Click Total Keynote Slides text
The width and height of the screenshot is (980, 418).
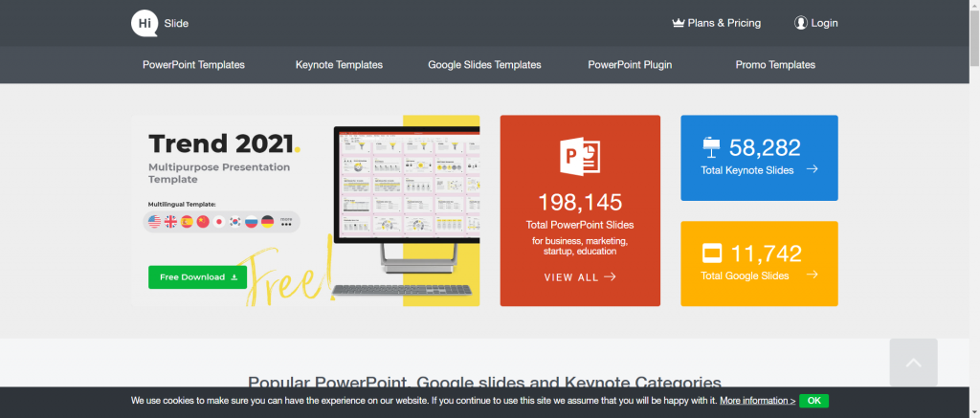point(746,170)
